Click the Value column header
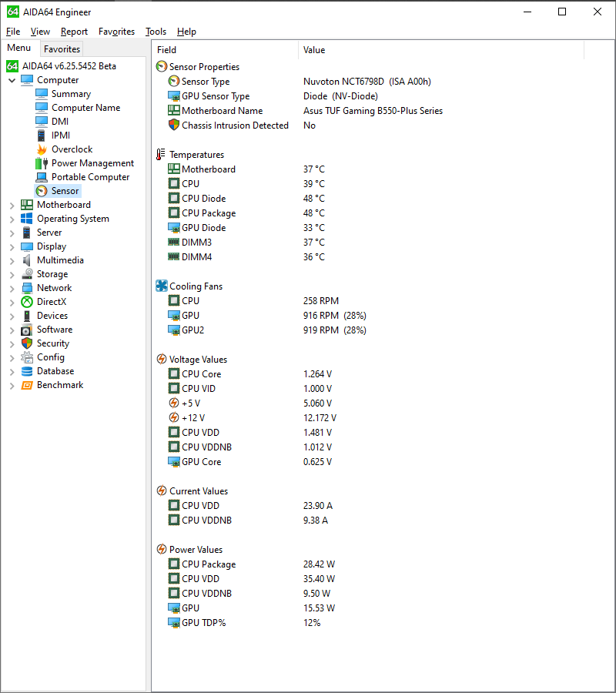This screenshot has width=616, height=693. [441, 50]
